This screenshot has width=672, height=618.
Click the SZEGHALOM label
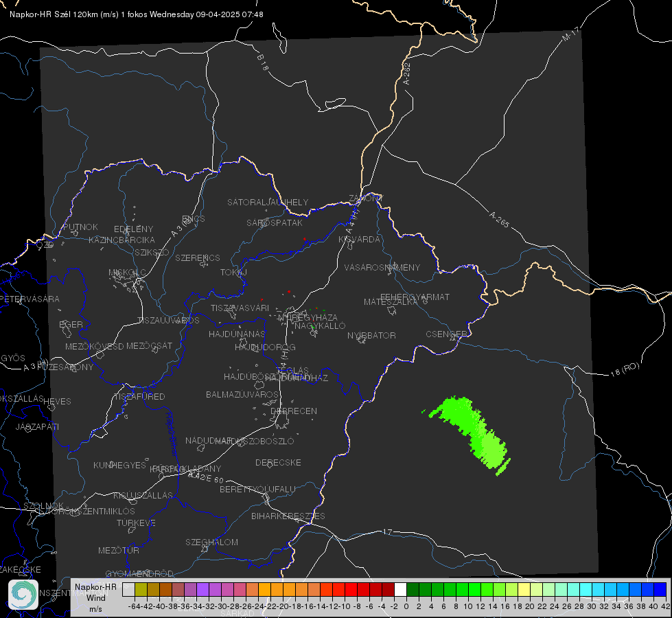[x=211, y=542]
